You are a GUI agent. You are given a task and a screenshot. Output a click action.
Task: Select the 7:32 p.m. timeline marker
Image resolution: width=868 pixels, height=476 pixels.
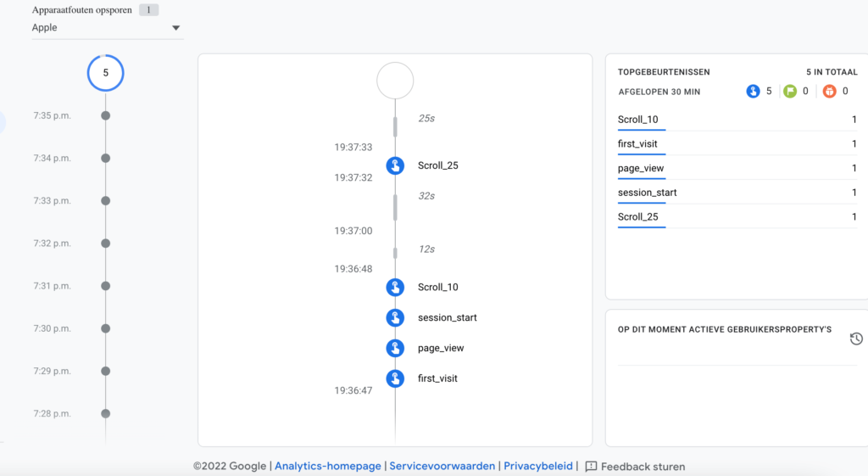click(x=106, y=244)
